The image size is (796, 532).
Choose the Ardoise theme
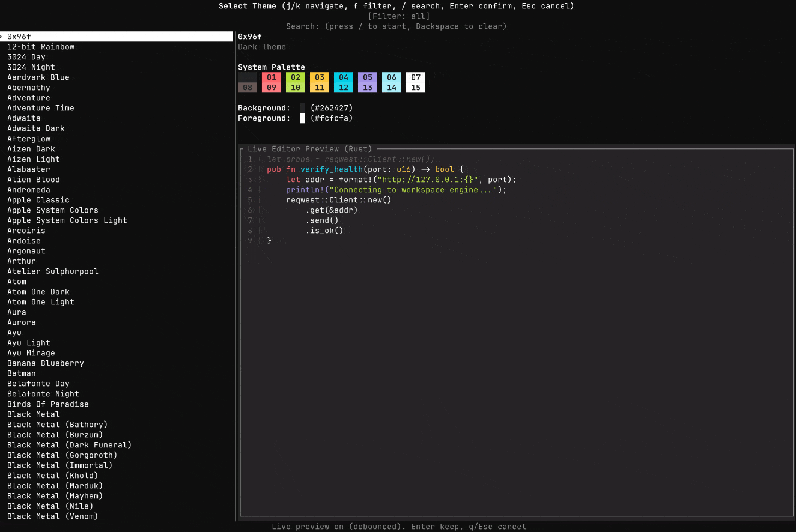point(24,241)
